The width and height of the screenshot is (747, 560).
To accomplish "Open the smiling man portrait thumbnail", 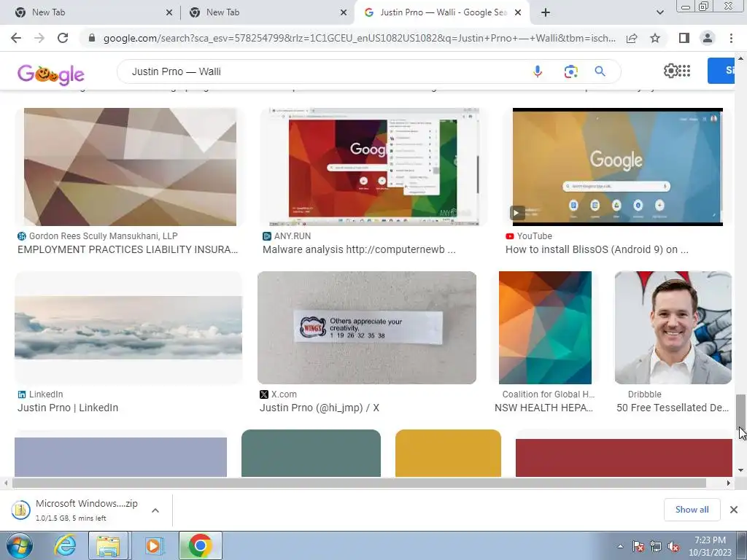I will (673, 327).
